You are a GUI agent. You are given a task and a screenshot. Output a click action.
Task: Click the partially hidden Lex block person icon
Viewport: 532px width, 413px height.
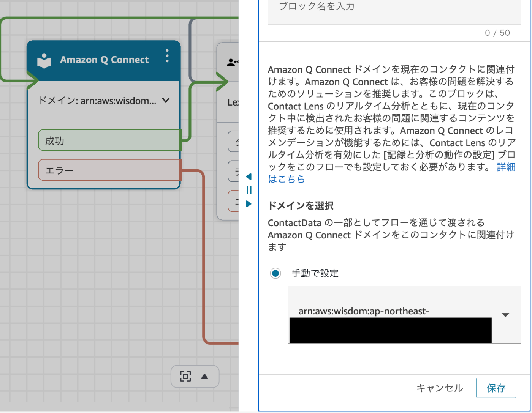coord(232,62)
